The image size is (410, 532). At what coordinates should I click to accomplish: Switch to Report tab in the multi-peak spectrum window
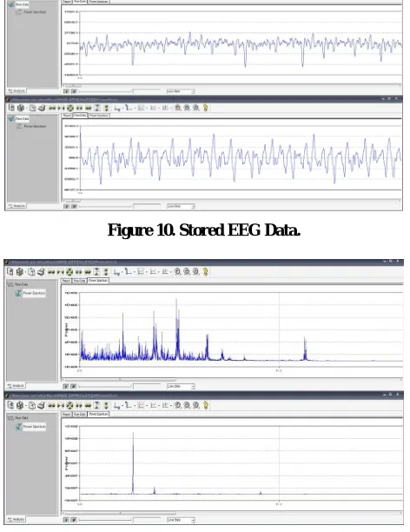tap(67, 281)
